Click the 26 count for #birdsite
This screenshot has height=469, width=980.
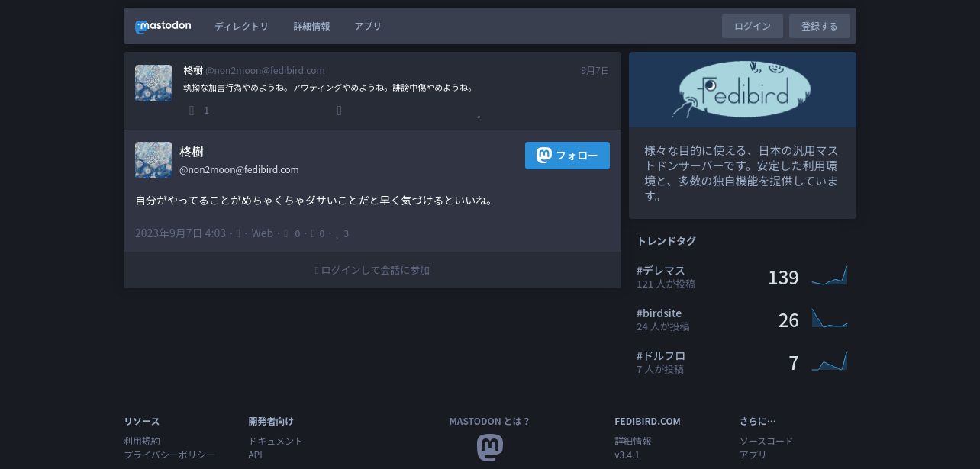point(788,320)
